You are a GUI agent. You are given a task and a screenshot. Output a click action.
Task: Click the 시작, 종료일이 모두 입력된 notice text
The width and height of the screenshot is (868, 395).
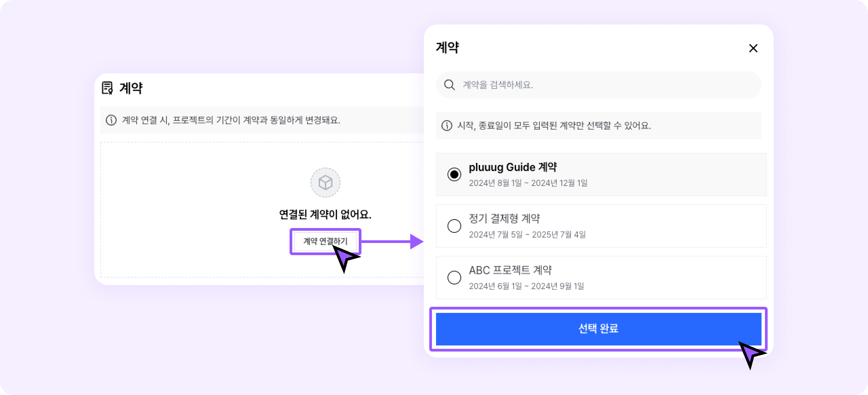pyautogui.click(x=554, y=126)
